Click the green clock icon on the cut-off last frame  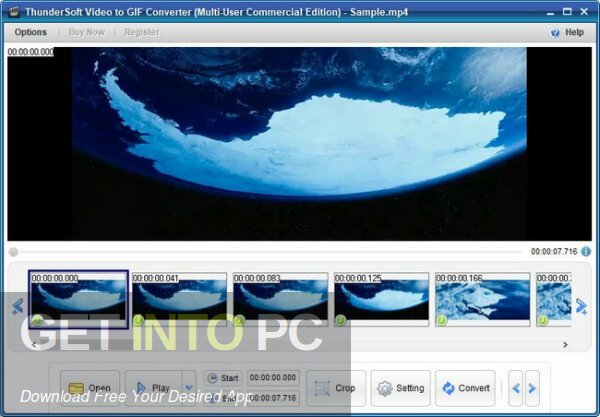coord(542,320)
